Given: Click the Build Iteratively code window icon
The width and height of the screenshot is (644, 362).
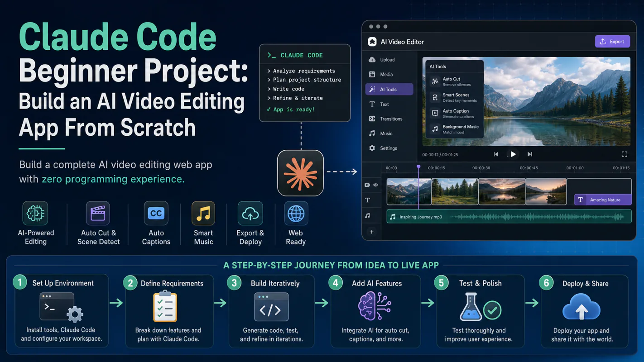Looking at the screenshot, I should pos(271,307).
